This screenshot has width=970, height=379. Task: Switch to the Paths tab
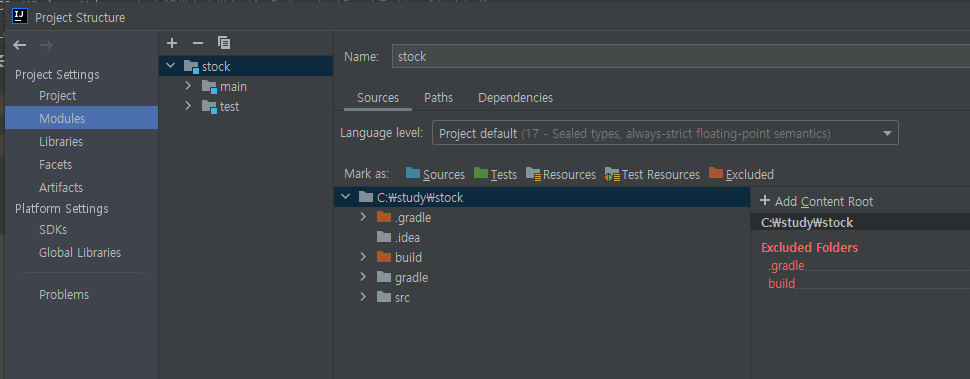[438, 98]
